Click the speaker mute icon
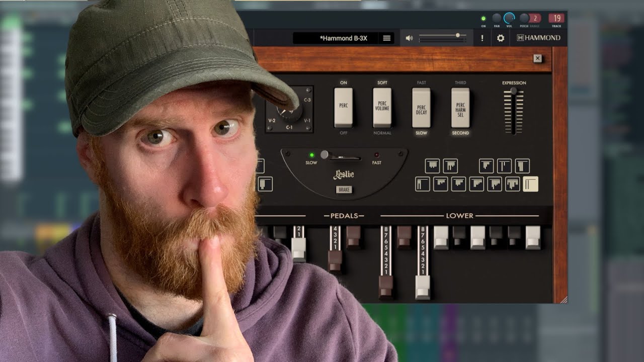 pos(409,38)
